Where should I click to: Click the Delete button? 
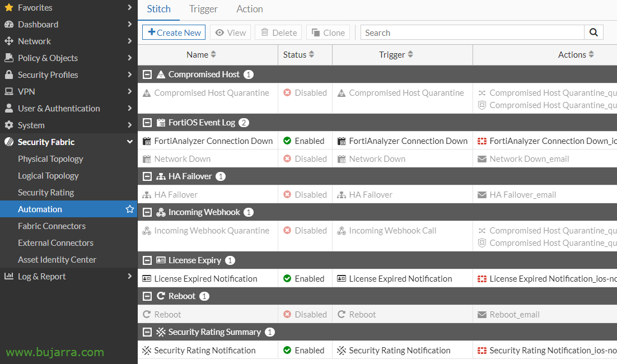pyautogui.click(x=278, y=32)
